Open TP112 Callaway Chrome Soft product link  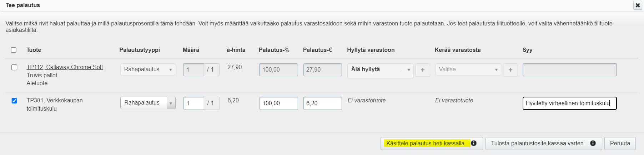point(65,67)
